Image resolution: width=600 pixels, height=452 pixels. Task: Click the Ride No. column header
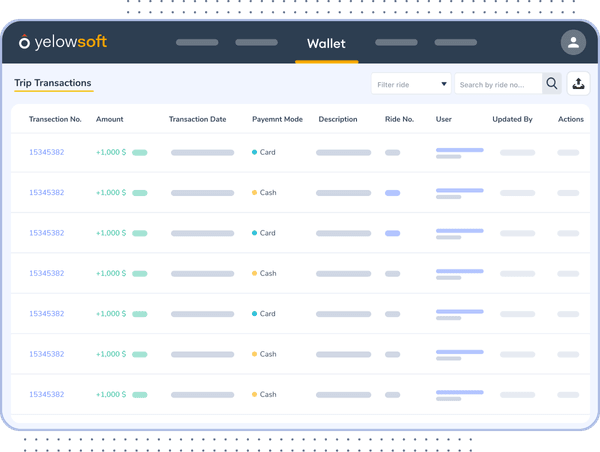399,119
